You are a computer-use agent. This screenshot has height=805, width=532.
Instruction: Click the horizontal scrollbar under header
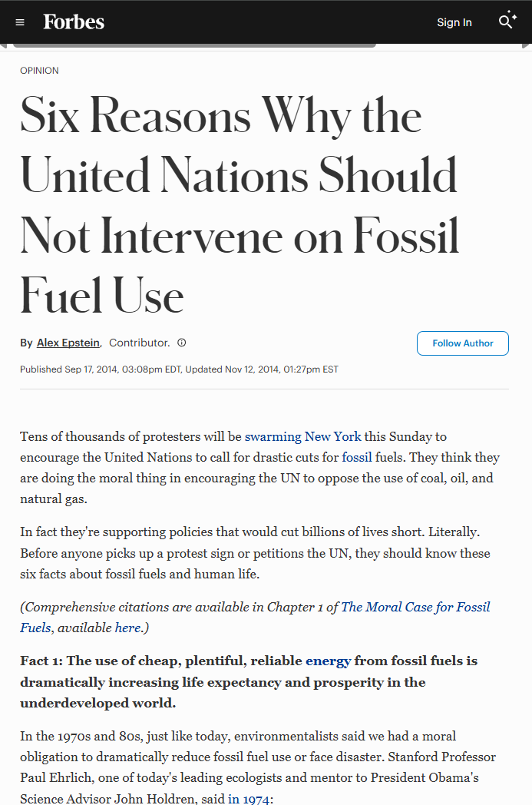194,45
